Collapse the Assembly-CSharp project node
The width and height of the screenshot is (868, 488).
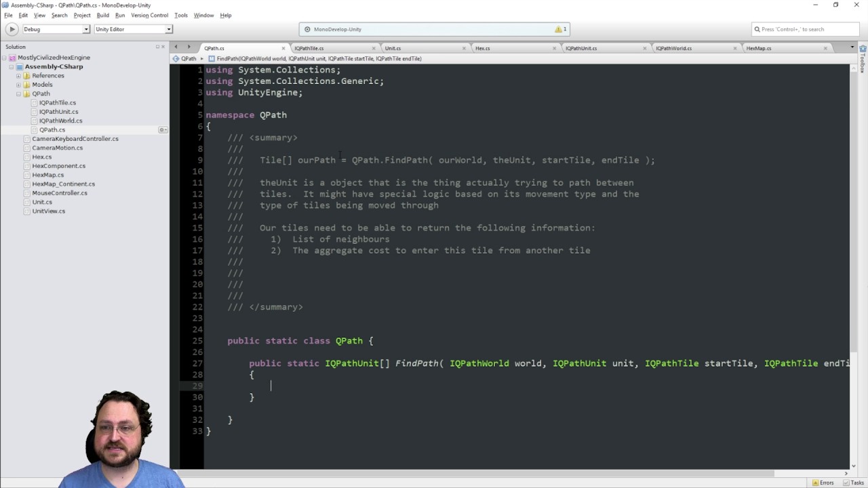(12, 66)
